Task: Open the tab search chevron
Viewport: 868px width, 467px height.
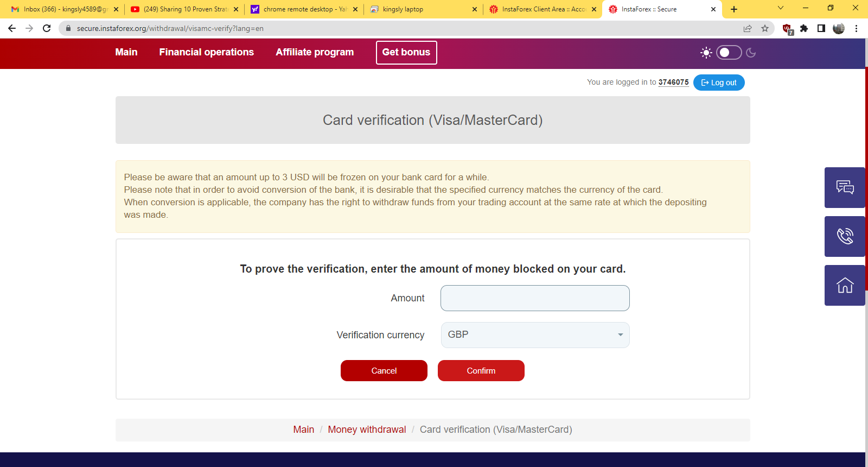Action: pyautogui.click(x=781, y=8)
